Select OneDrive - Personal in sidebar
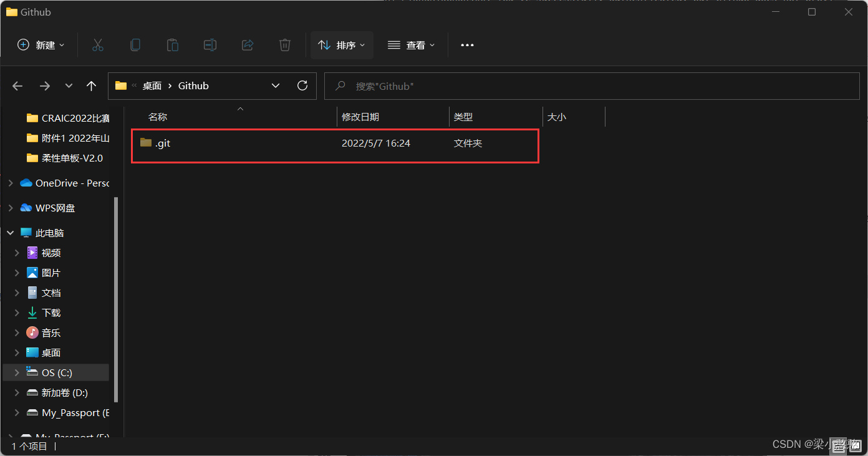Screen dimensions: 868x456 point(64,183)
